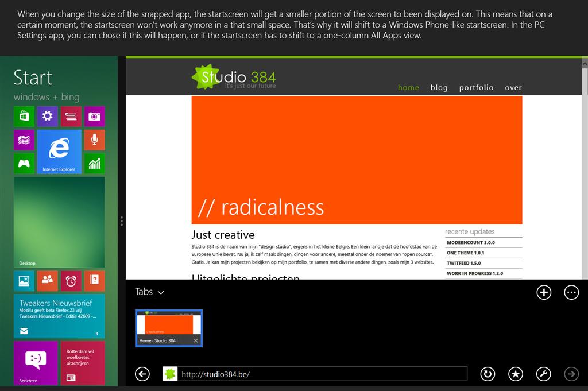Open the Store tile on Start
This screenshot has width=588, height=391.
(x=24, y=116)
